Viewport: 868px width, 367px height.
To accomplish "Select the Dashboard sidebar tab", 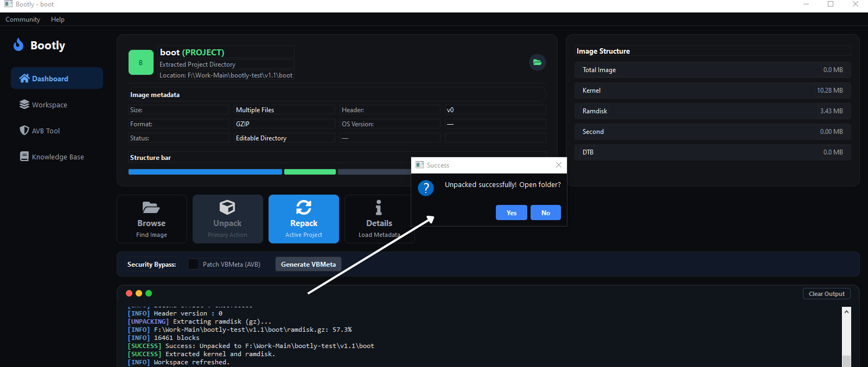I will coord(57,78).
